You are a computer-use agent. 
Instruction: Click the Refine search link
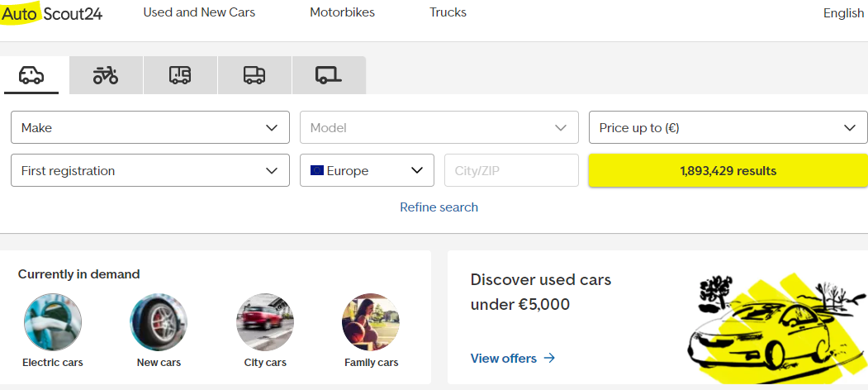(439, 207)
